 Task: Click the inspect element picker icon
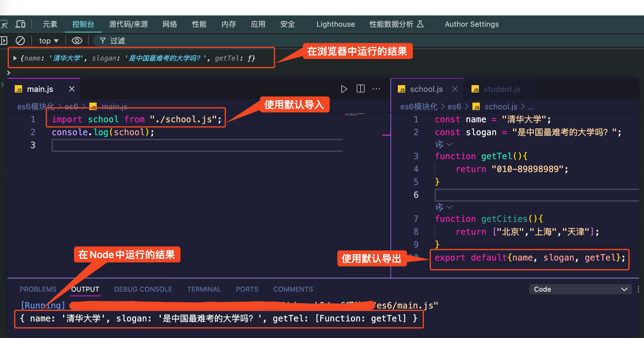[x=4, y=24]
